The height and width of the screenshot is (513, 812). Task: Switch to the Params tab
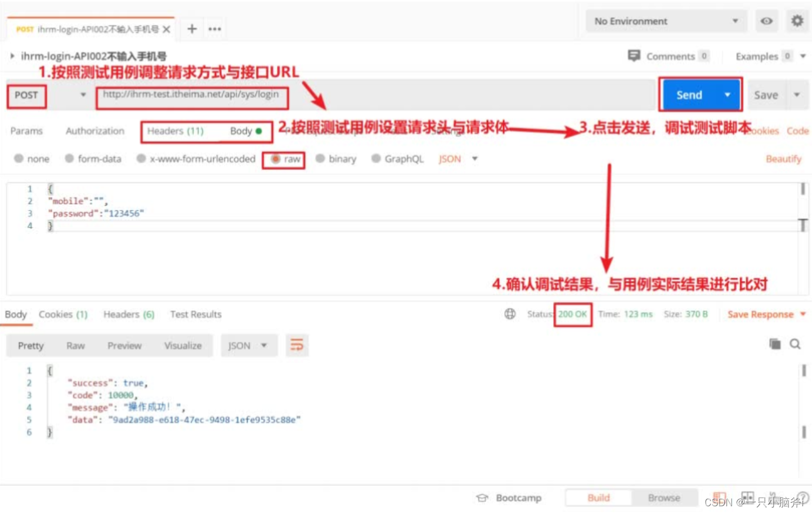coord(26,131)
